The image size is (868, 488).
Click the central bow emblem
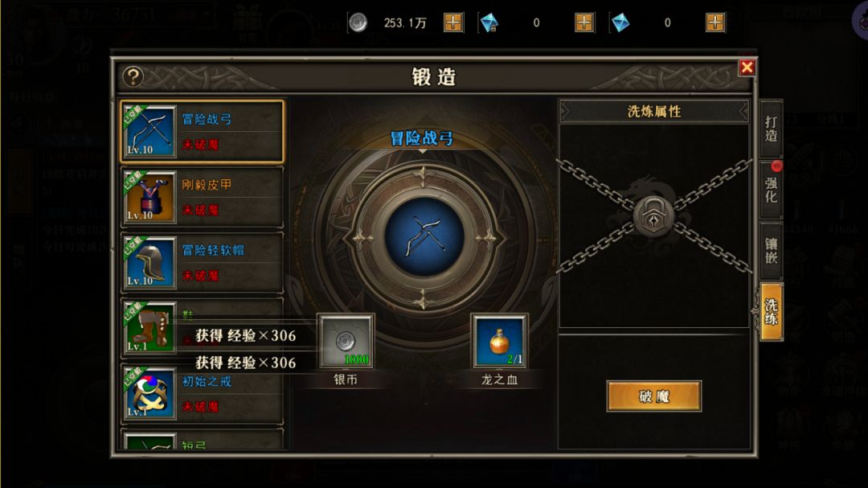pos(424,237)
